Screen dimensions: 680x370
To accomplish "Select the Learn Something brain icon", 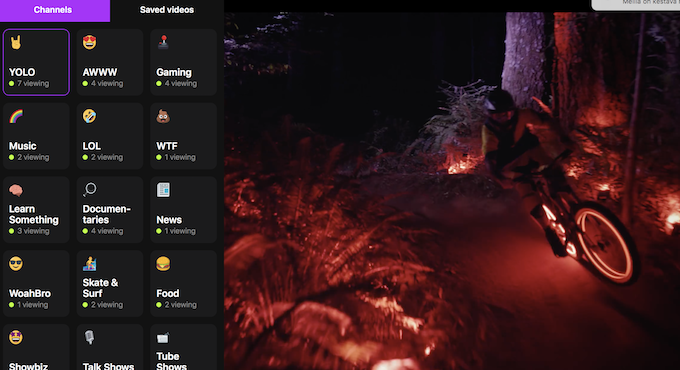I will click(x=16, y=190).
